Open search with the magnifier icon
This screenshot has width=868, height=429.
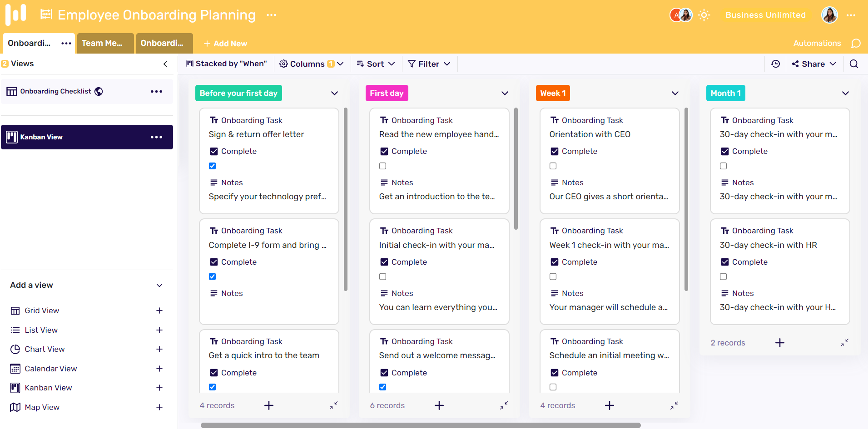click(854, 64)
